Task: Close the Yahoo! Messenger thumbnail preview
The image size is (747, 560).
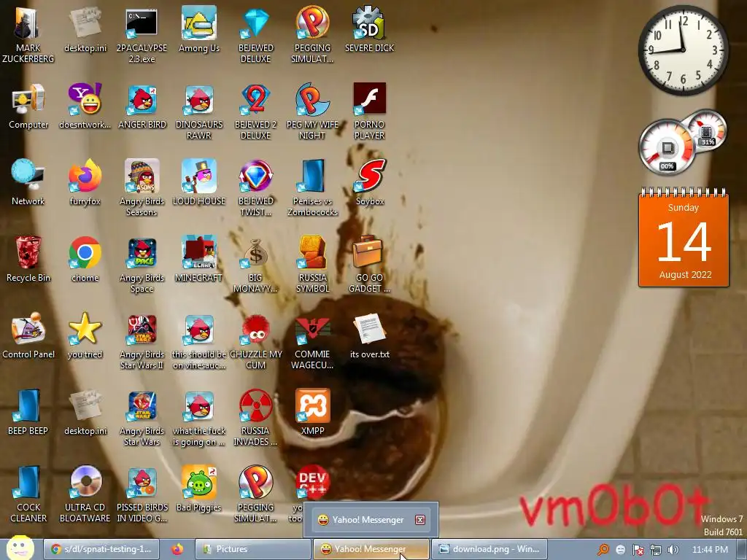Action: (x=419, y=519)
